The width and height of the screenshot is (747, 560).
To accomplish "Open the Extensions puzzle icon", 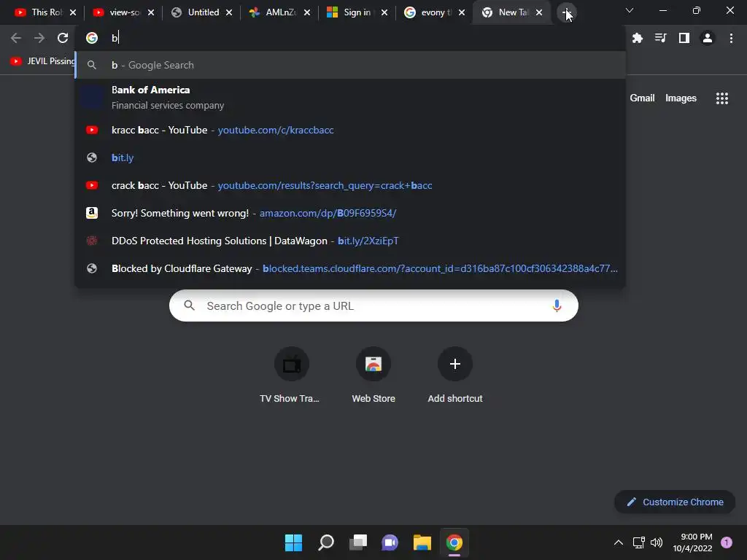I will click(638, 38).
